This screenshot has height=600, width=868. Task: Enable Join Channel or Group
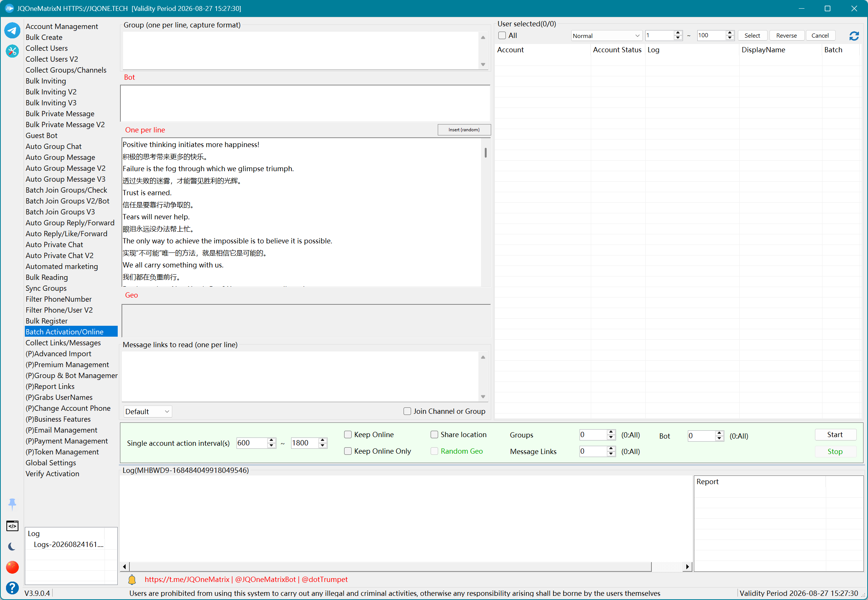click(407, 411)
